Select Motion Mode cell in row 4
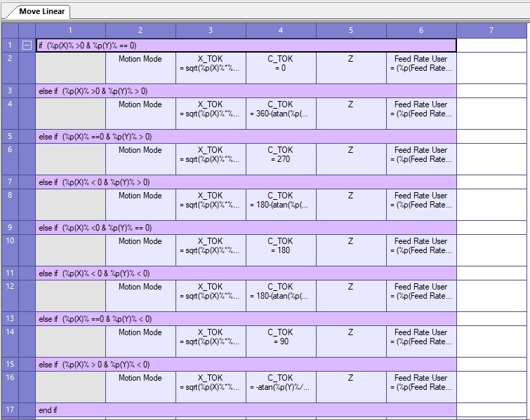The image size is (530, 420). 140,113
